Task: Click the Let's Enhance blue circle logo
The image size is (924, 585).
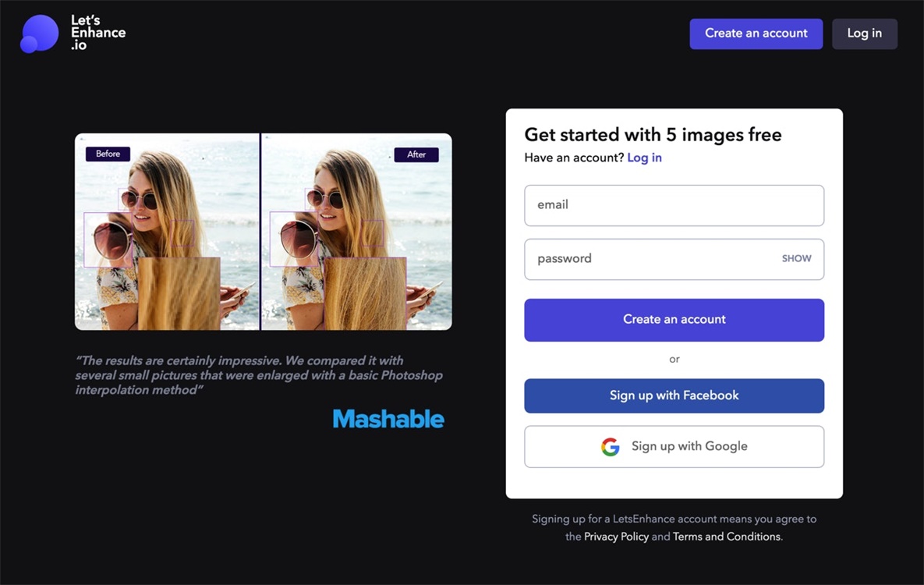Action: click(x=39, y=34)
